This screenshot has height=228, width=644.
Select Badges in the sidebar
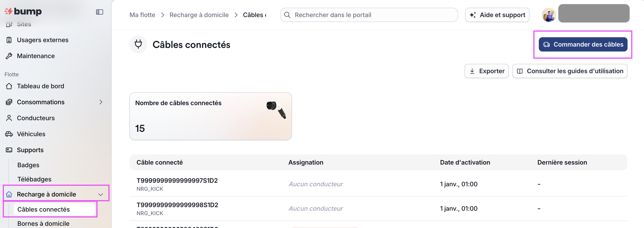[x=28, y=165]
